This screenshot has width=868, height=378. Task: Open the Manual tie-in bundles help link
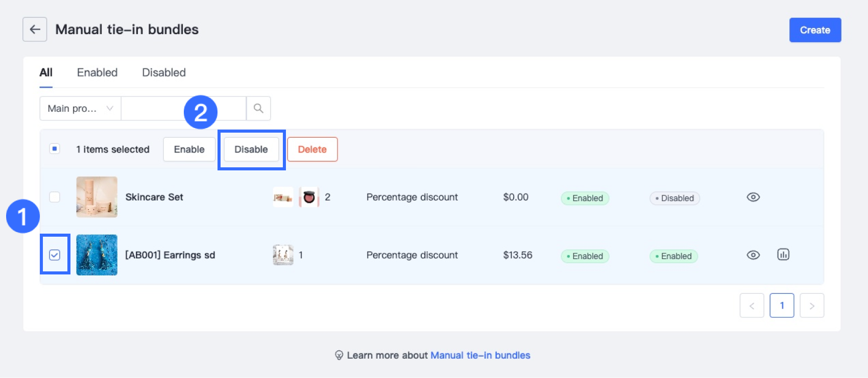pos(480,355)
